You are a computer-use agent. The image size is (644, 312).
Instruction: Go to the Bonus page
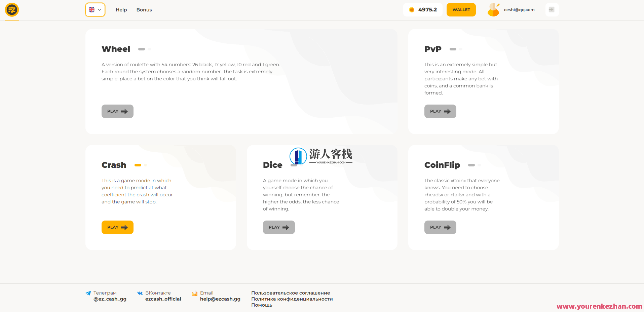(144, 10)
